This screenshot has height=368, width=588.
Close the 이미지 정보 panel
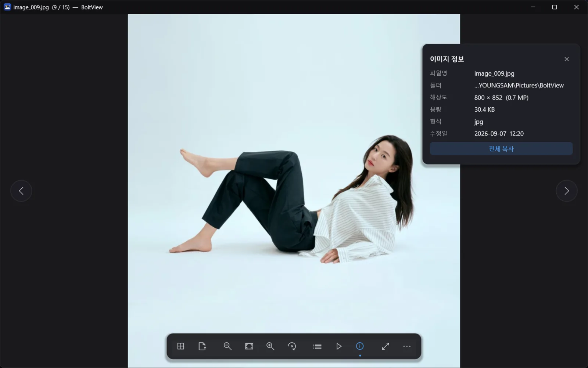coord(567,59)
